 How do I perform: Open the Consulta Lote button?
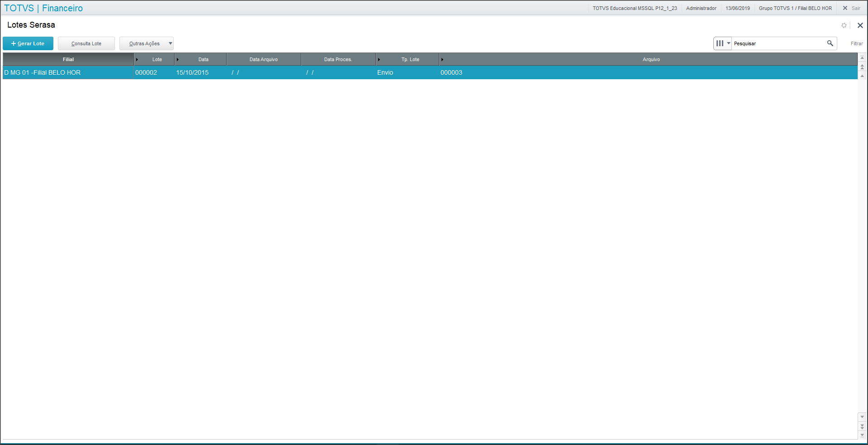[x=86, y=43]
